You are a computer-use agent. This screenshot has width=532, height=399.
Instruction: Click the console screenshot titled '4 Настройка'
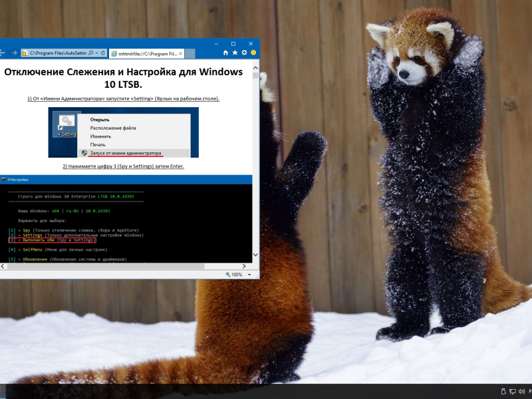[x=126, y=219]
